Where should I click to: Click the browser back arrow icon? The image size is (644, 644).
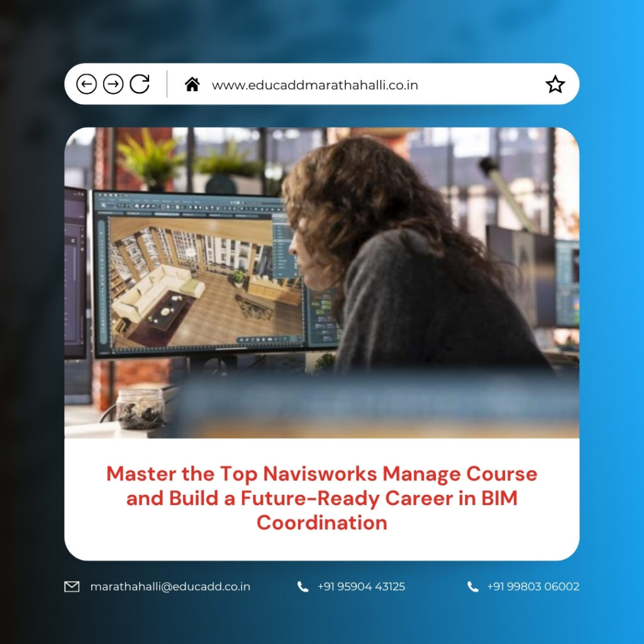tap(86, 85)
